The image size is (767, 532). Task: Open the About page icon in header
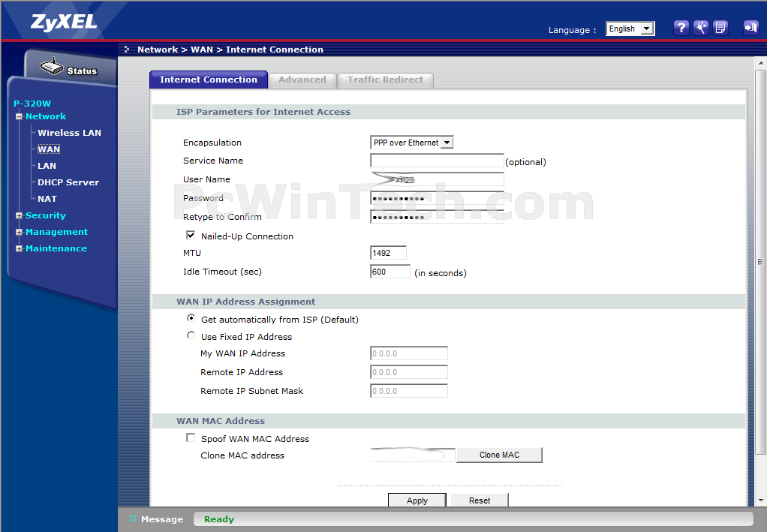(x=720, y=28)
